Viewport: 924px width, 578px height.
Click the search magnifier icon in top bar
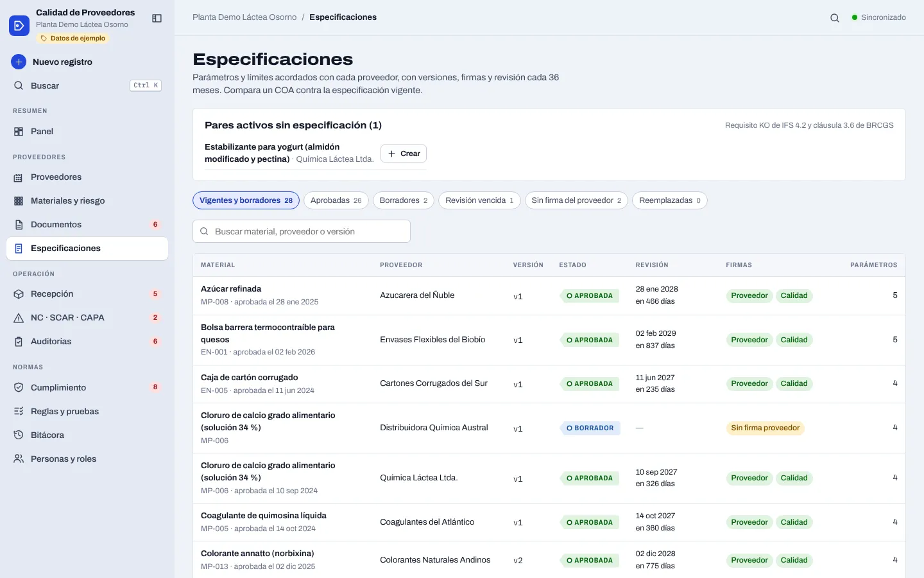[835, 18]
